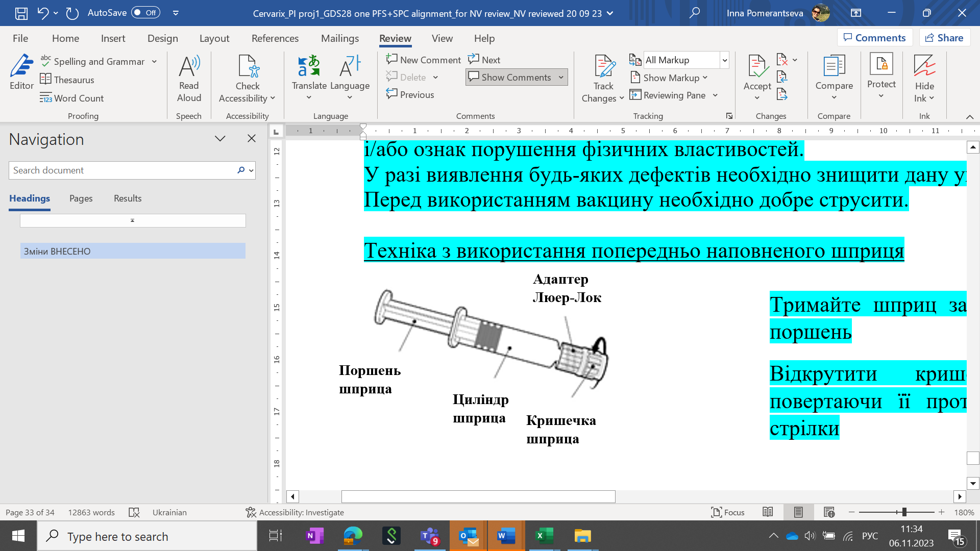Click the Share button
Viewport: 980px width, 551px height.
[945, 37]
